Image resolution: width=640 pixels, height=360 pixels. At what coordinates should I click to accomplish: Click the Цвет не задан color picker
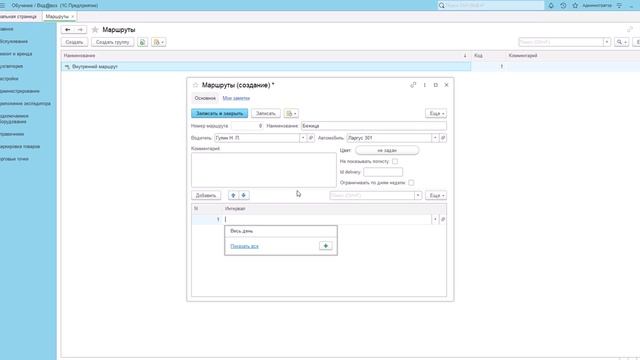[387, 150]
